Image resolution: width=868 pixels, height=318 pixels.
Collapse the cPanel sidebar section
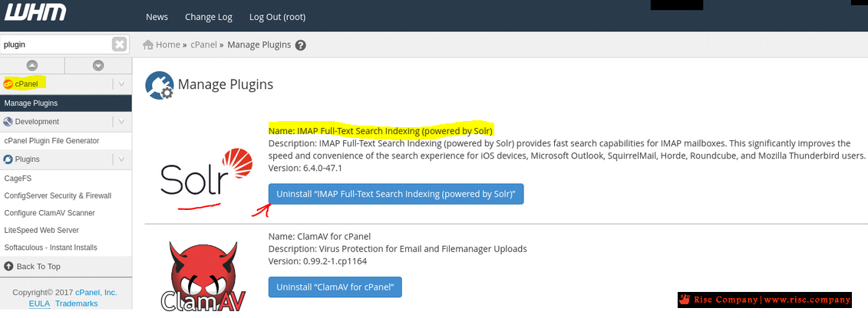(x=122, y=84)
